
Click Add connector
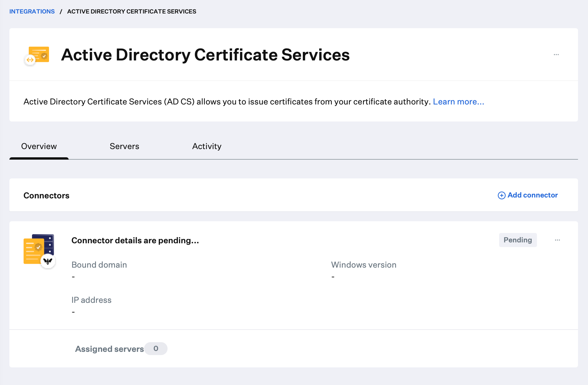(528, 195)
